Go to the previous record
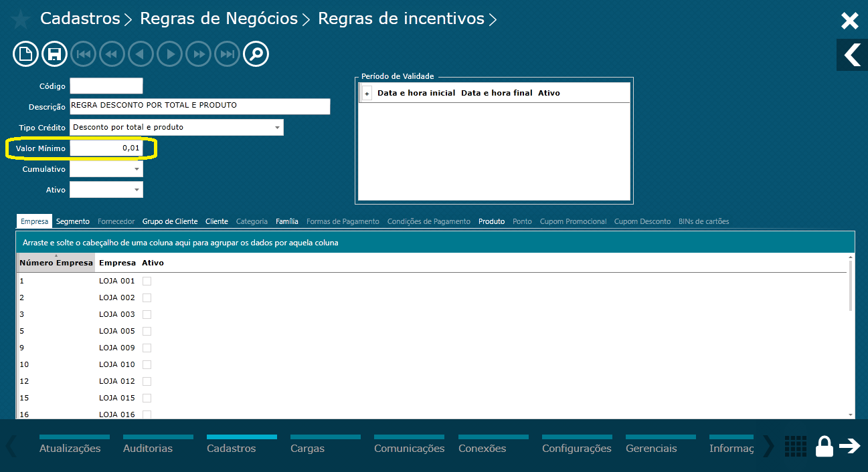Screen dimensions: 868x472 coord(141,54)
